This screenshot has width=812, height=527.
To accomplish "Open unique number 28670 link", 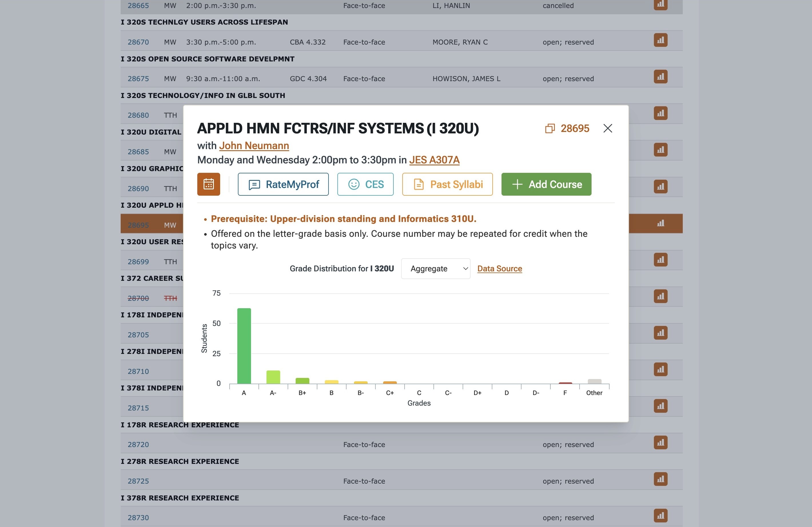I will (138, 42).
